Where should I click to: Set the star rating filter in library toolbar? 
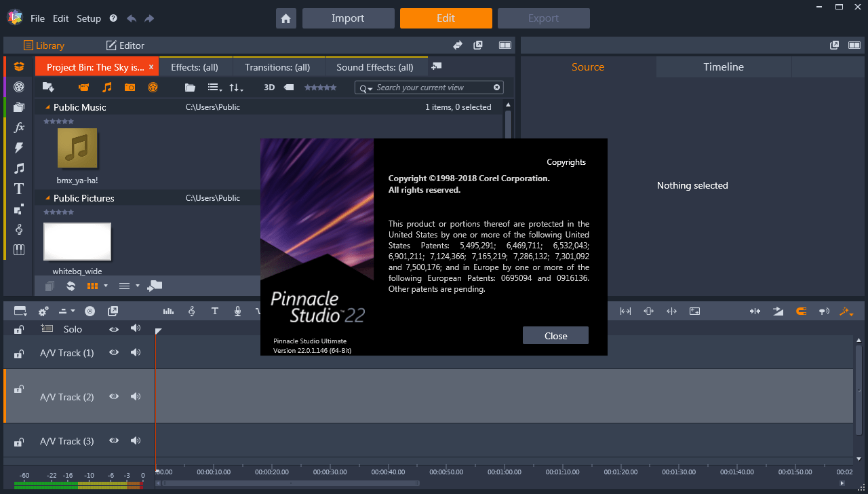click(x=320, y=88)
